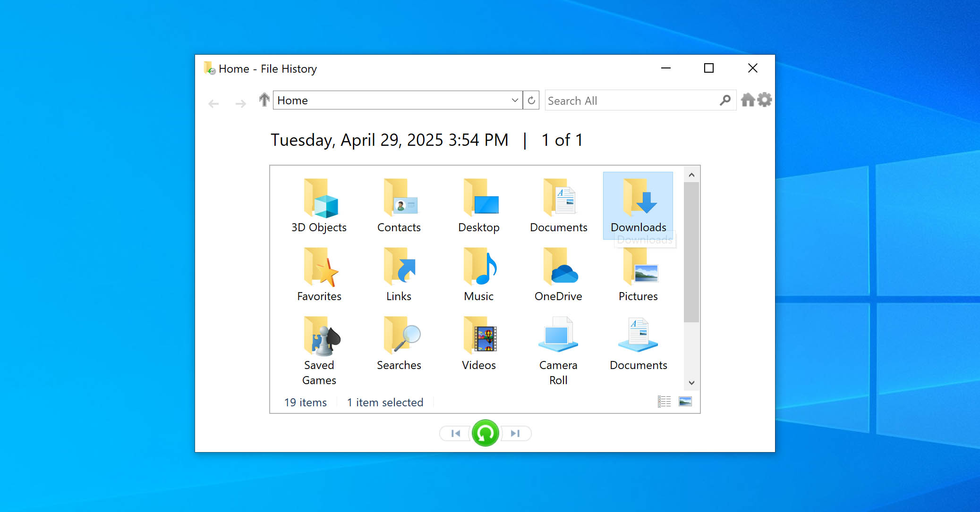Image resolution: width=980 pixels, height=512 pixels.
Task: Click the search magnifier icon
Action: click(725, 101)
